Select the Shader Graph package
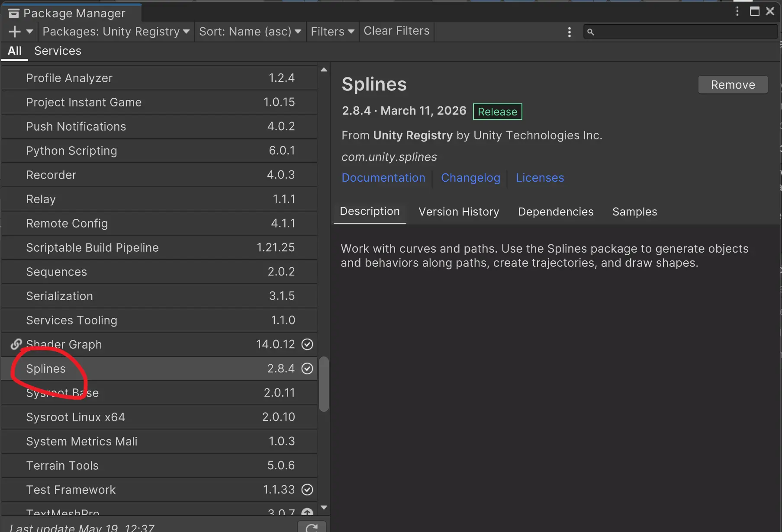The width and height of the screenshot is (782, 532). coord(159,344)
